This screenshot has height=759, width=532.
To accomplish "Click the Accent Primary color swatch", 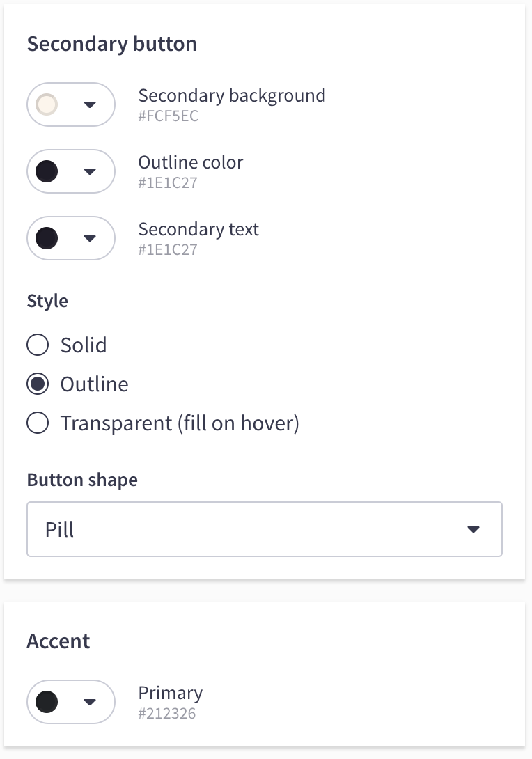I will pos(47,702).
